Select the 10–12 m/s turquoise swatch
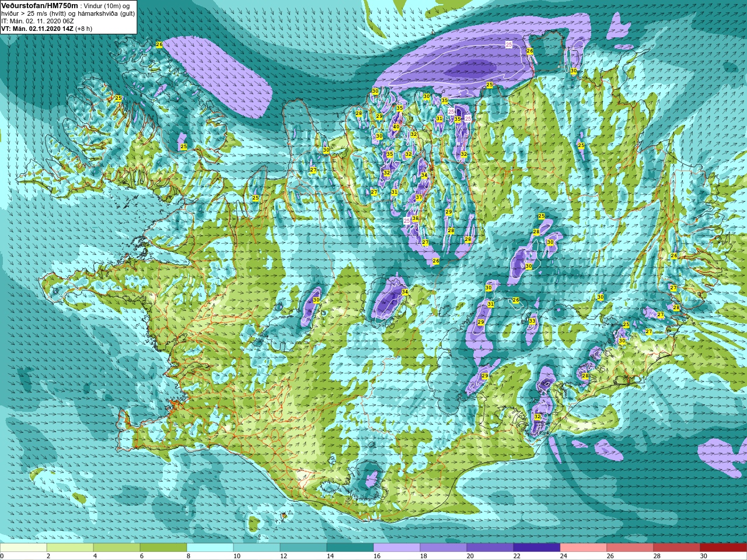 pos(257,548)
